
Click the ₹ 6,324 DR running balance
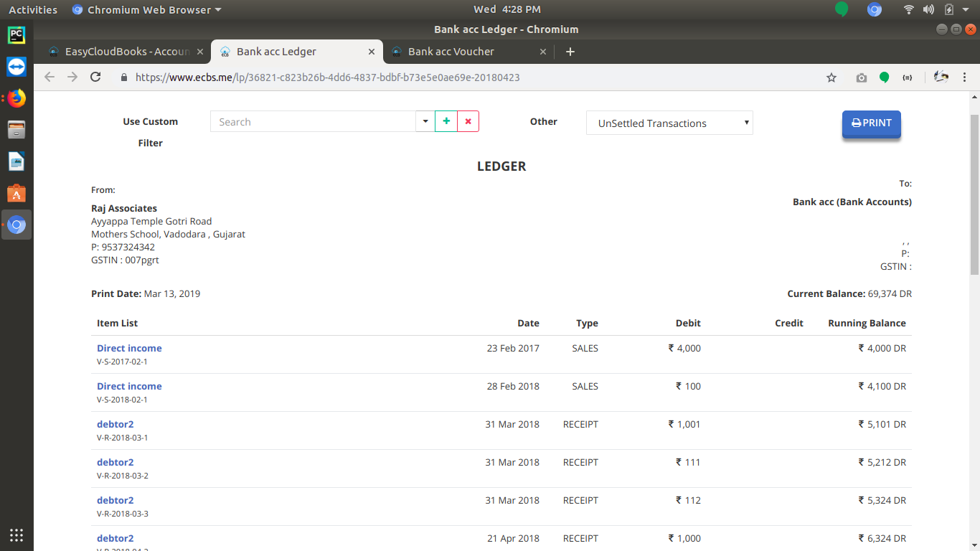882,538
